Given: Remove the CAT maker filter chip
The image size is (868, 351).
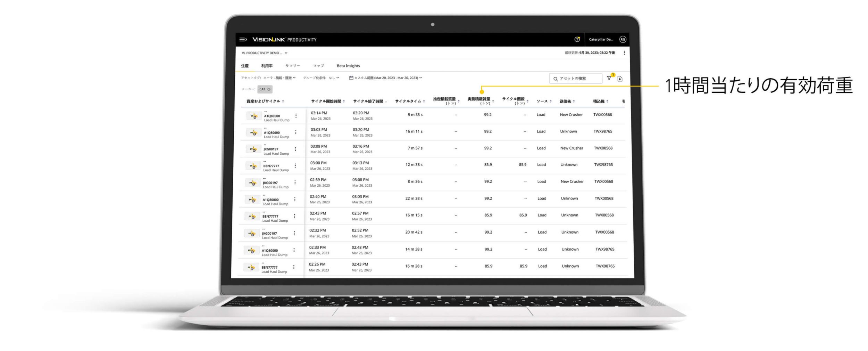Looking at the screenshot, I should click(269, 89).
